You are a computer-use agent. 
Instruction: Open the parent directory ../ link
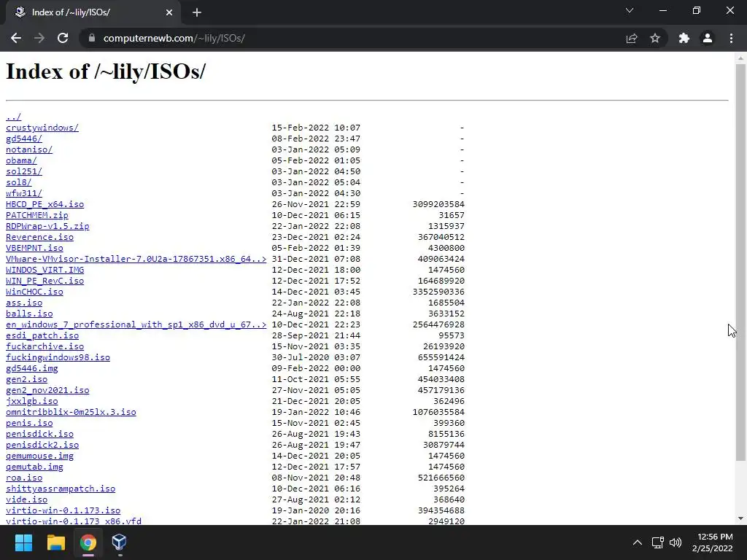point(13,117)
